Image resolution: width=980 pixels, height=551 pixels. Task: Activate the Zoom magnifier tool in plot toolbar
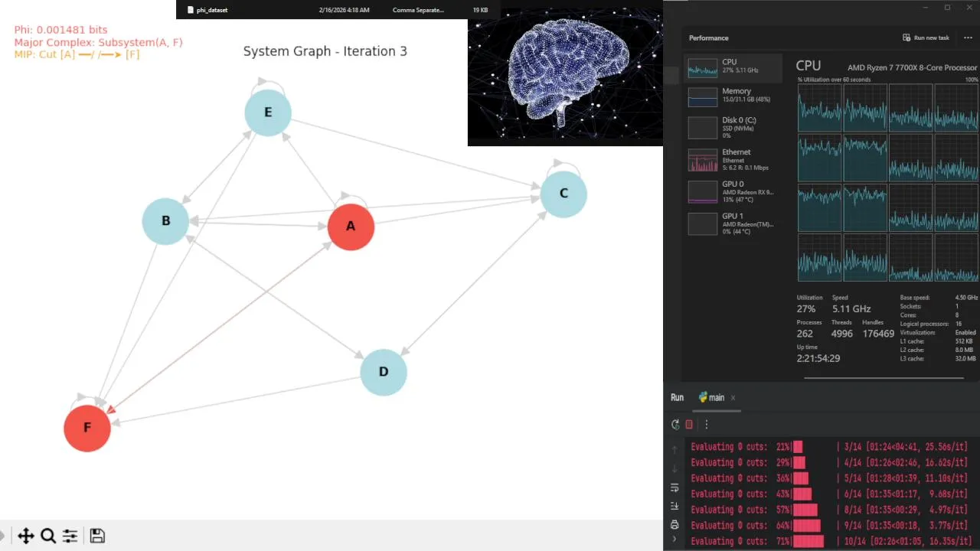click(48, 536)
